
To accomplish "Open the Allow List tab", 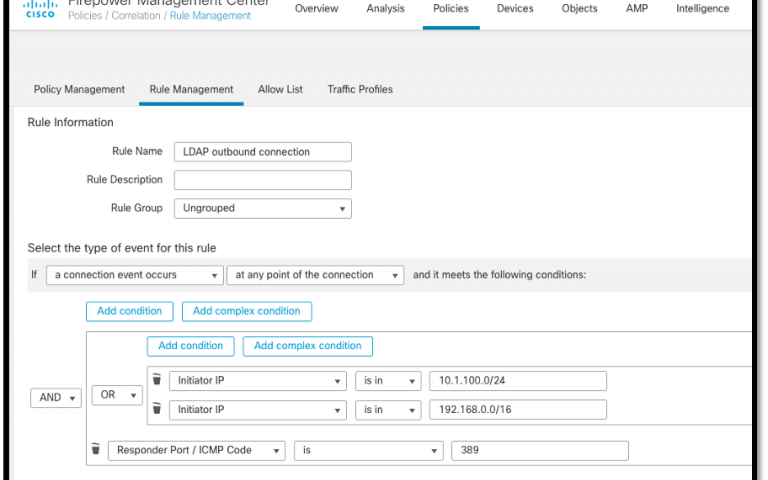I will click(280, 89).
